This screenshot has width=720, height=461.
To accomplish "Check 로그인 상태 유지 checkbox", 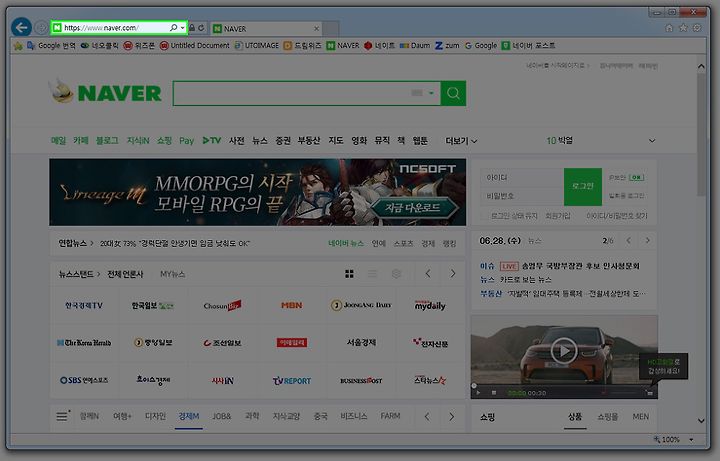I will [x=484, y=216].
